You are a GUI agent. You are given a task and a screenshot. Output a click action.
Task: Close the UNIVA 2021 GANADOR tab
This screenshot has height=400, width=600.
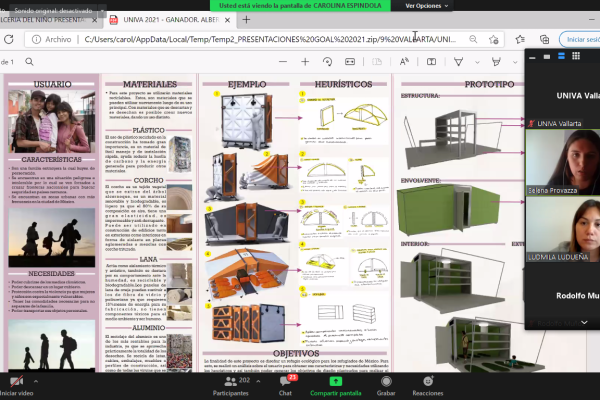227,20
